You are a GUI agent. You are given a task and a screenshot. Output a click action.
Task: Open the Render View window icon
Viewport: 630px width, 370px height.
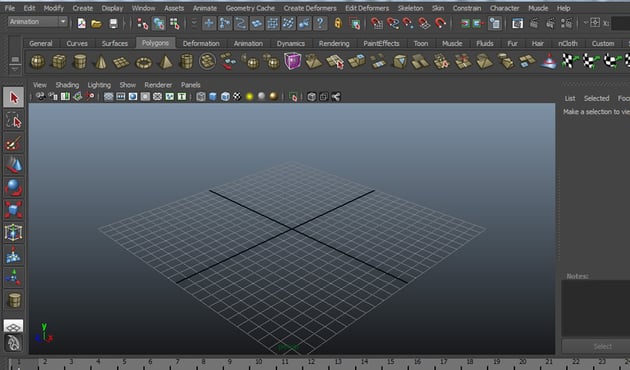518,23
